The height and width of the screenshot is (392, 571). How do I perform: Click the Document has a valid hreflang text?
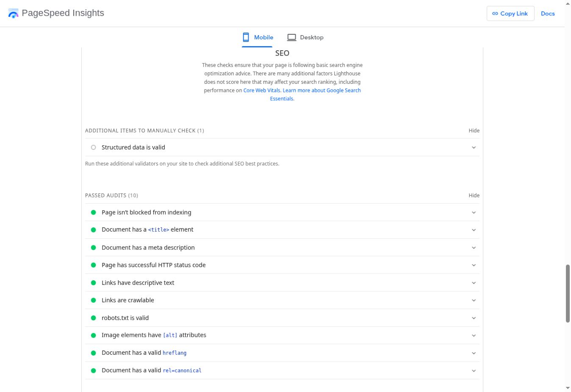tap(144, 353)
